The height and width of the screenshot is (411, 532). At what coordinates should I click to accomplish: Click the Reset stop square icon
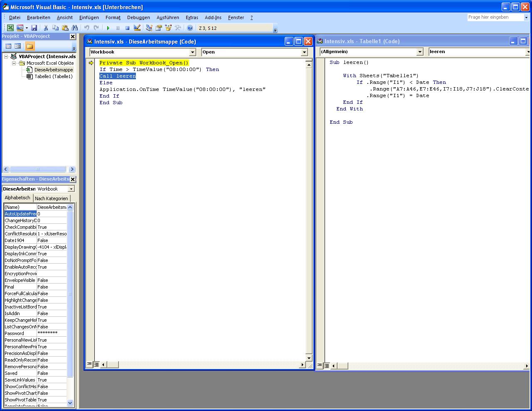click(127, 28)
